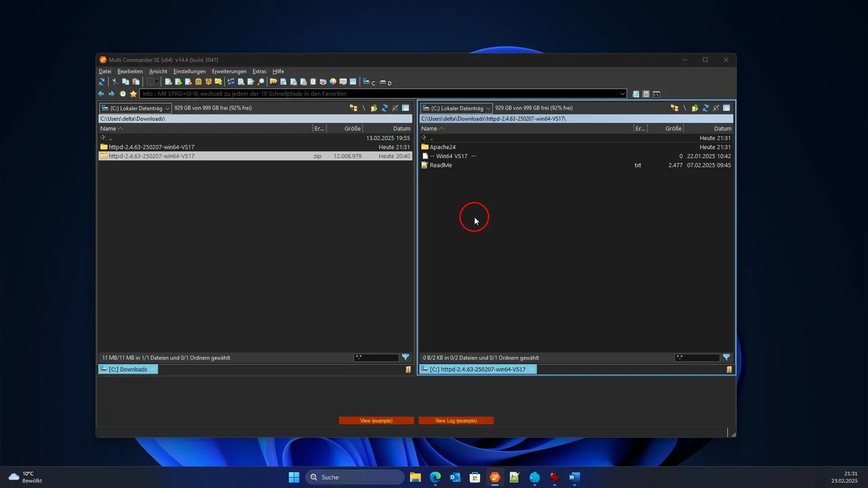868x488 pixels.
Task: Click the delete file icon with red minus
Action: [188, 82]
